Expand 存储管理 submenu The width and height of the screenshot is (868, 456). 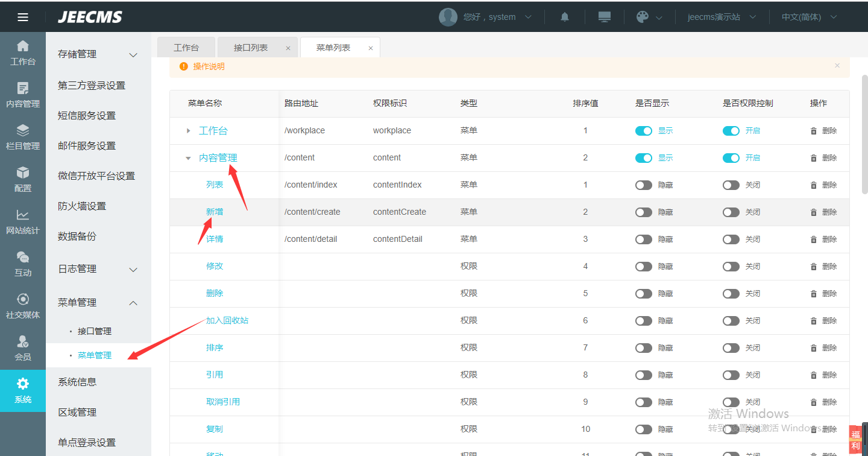(x=133, y=55)
